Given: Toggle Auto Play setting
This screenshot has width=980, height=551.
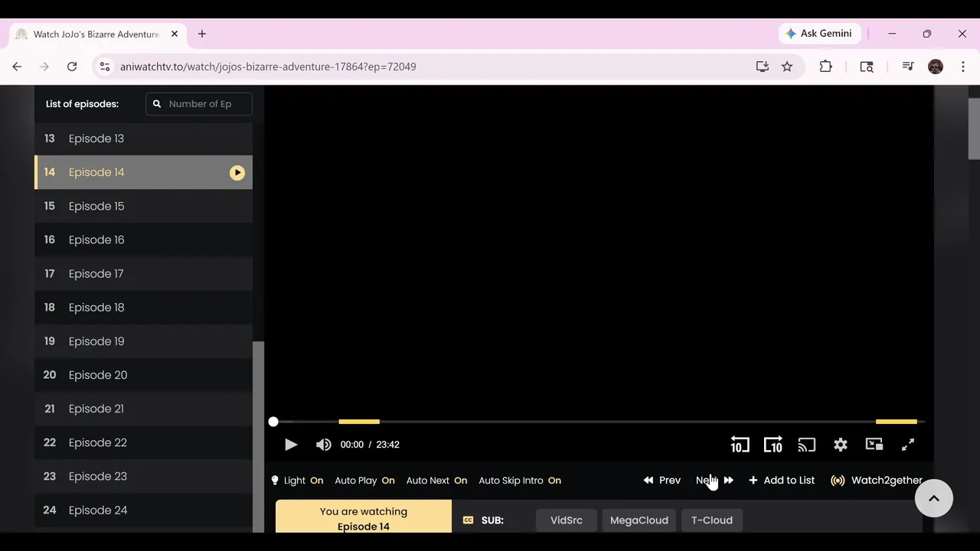Looking at the screenshot, I should pos(364,481).
